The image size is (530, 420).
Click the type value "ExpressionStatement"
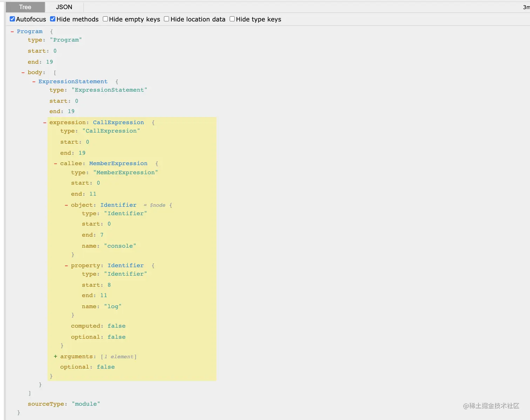[x=109, y=90]
